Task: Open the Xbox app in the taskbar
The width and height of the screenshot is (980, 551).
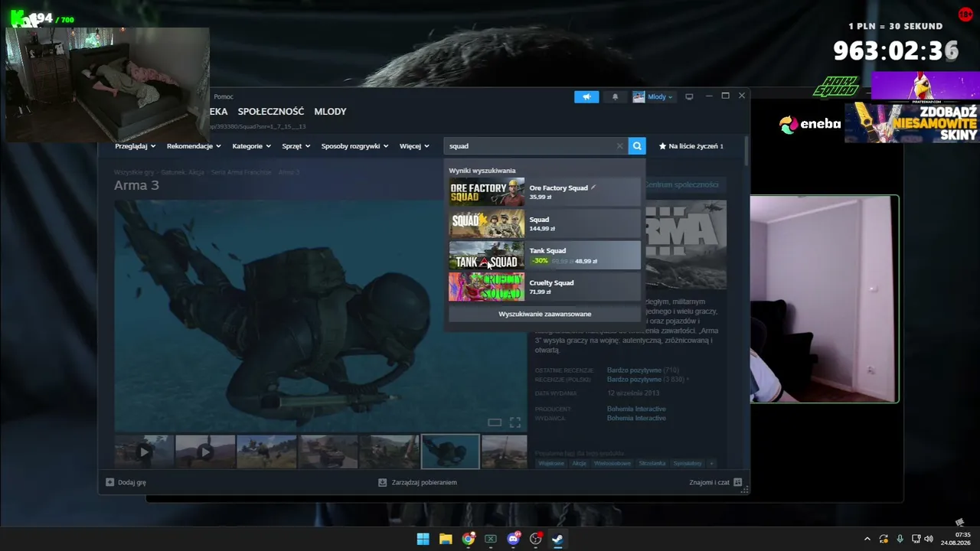Action: coord(491,539)
